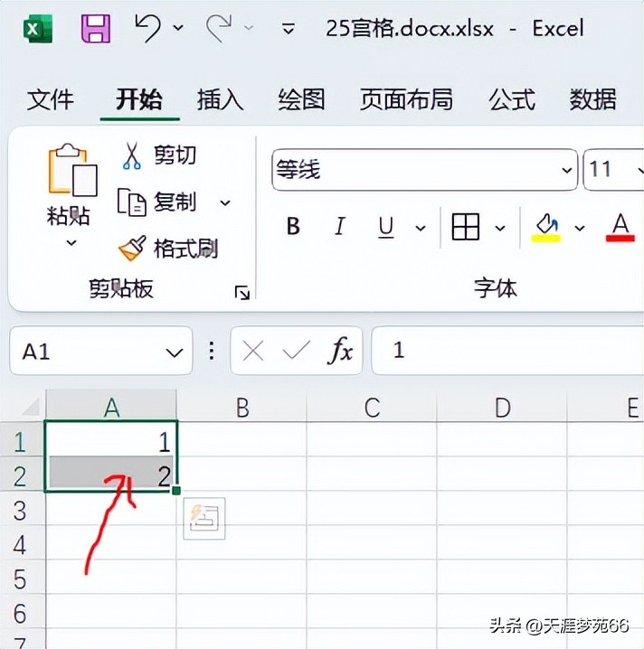Click the 粘贴 clipboard icon
Image resolution: width=644 pixels, height=649 pixels.
[x=72, y=170]
